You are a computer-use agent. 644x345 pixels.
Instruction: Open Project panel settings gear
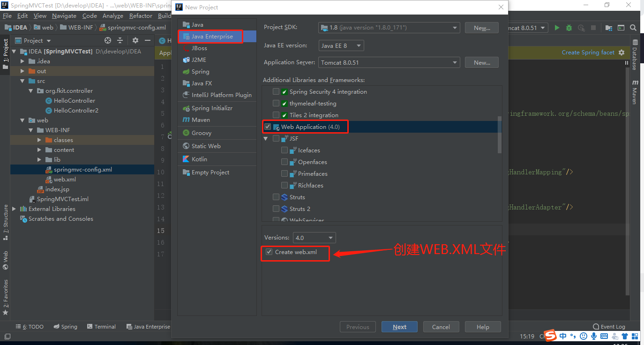(135, 40)
